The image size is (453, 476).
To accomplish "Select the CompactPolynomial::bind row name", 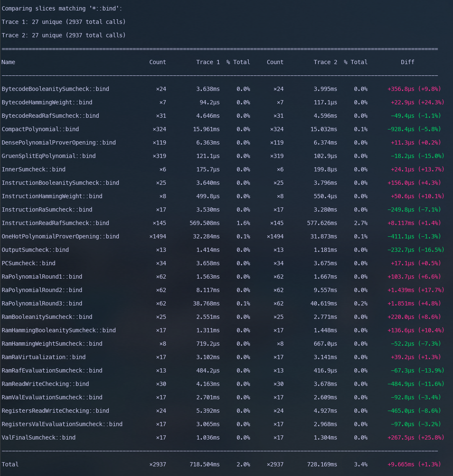I will tap(40, 129).
